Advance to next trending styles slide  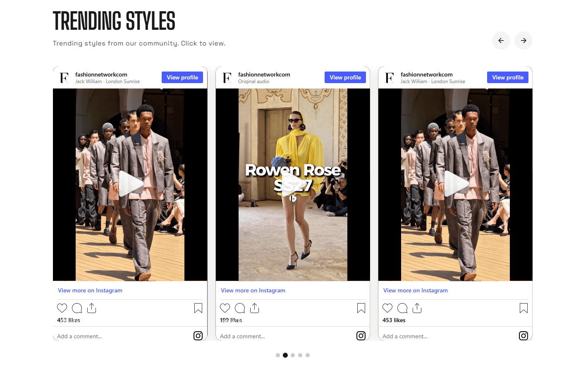523,41
